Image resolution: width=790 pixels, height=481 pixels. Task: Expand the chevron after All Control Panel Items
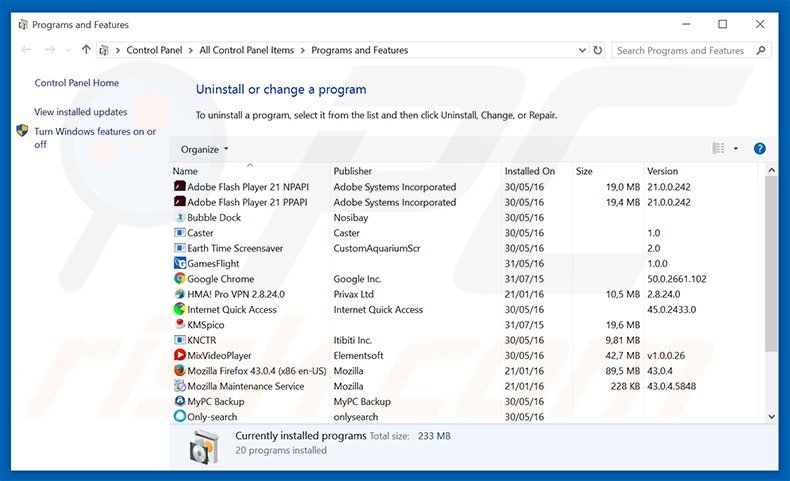(303, 50)
